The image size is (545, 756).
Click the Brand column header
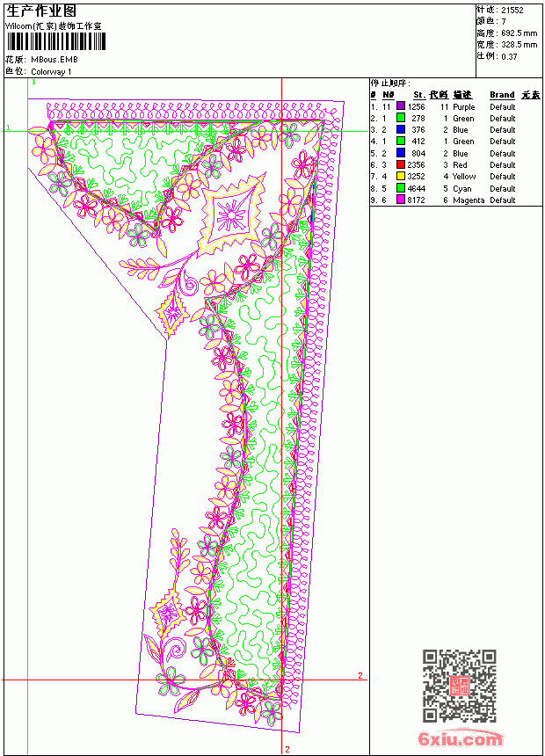pos(502,95)
